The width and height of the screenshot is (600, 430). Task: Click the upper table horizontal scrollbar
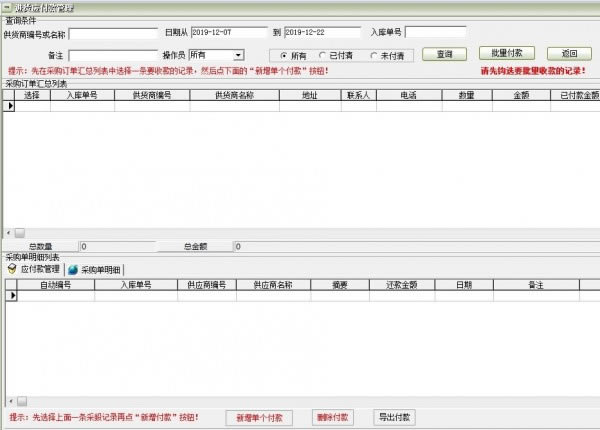tap(300, 232)
